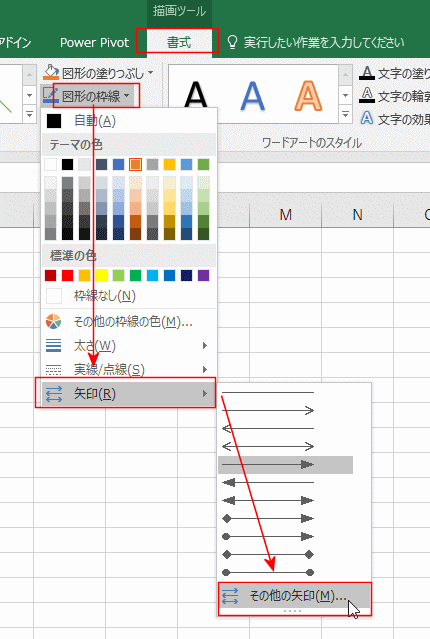The width and height of the screenshot is (430, 639).
Task: Select the double-headed open arrow line style
Action: 268,447
